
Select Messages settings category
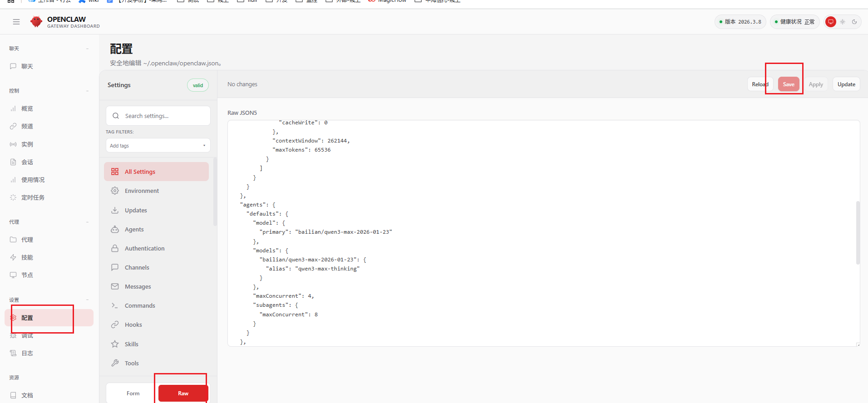pos(156,286)
